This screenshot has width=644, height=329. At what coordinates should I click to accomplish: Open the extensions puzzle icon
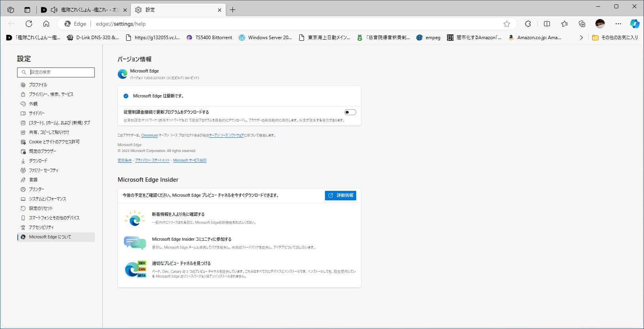[x=528, y=24]
